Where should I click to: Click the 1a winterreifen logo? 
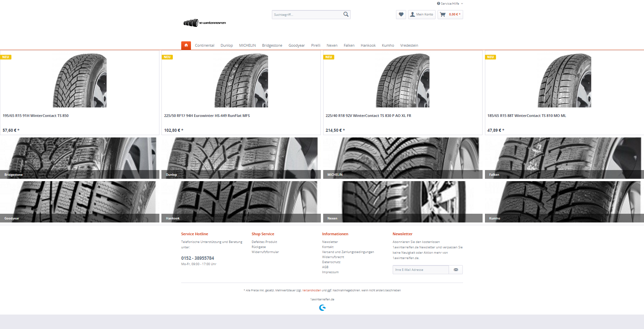pyautogui.click(x=205, y=23)
